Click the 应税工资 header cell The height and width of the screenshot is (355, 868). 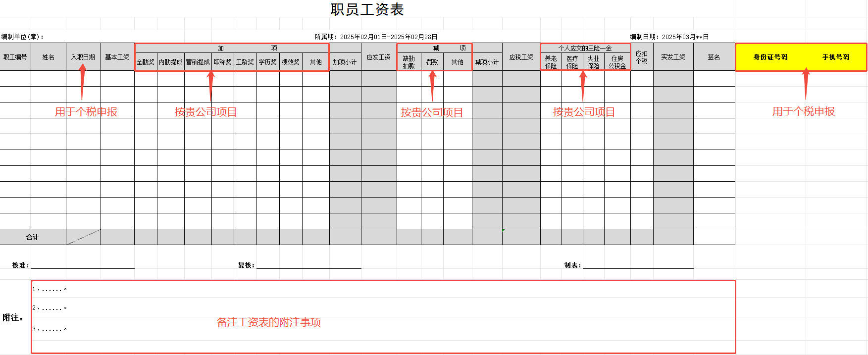(521, 57)
